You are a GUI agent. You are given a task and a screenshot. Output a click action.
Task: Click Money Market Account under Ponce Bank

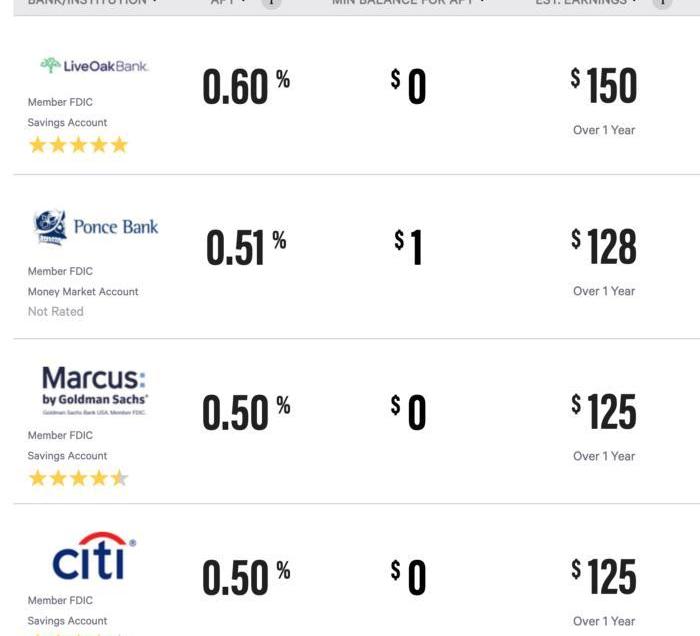tap(83, 291)
